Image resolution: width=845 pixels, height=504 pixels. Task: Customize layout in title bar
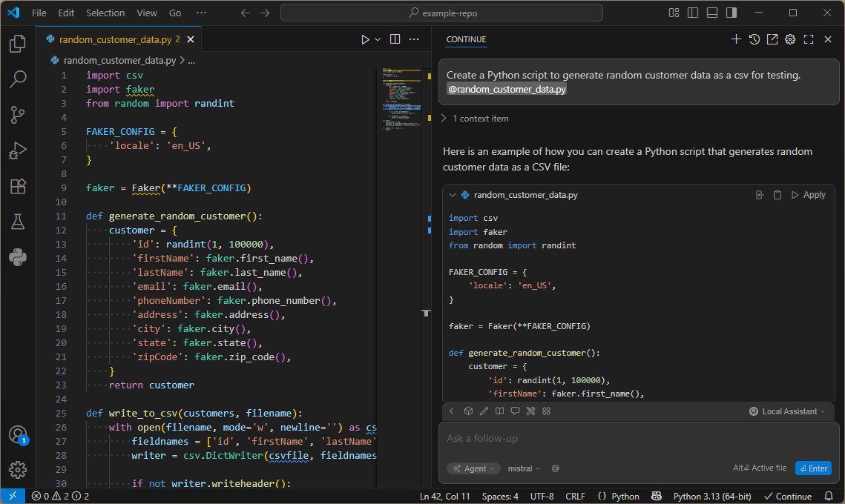pos(674,13)
